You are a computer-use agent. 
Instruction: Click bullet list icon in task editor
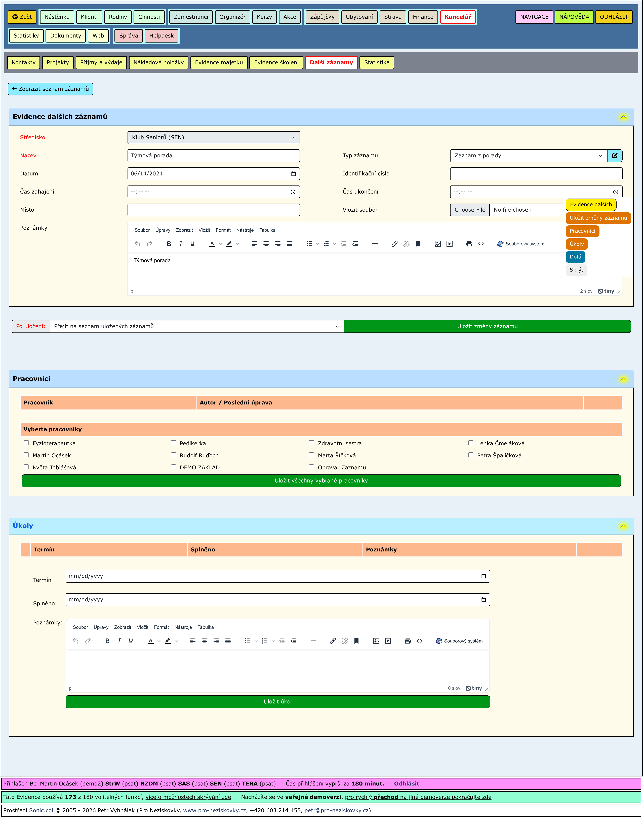click(248, 641)
